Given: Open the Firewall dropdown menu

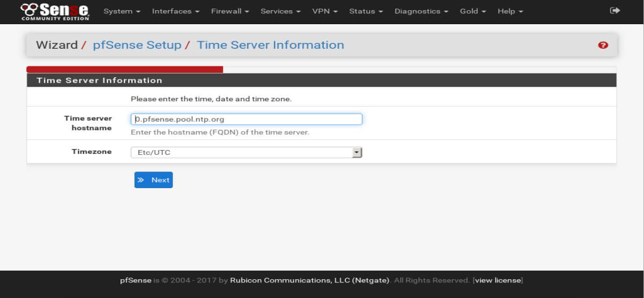Looking at the screenshot, I should [x=230, y=11].
